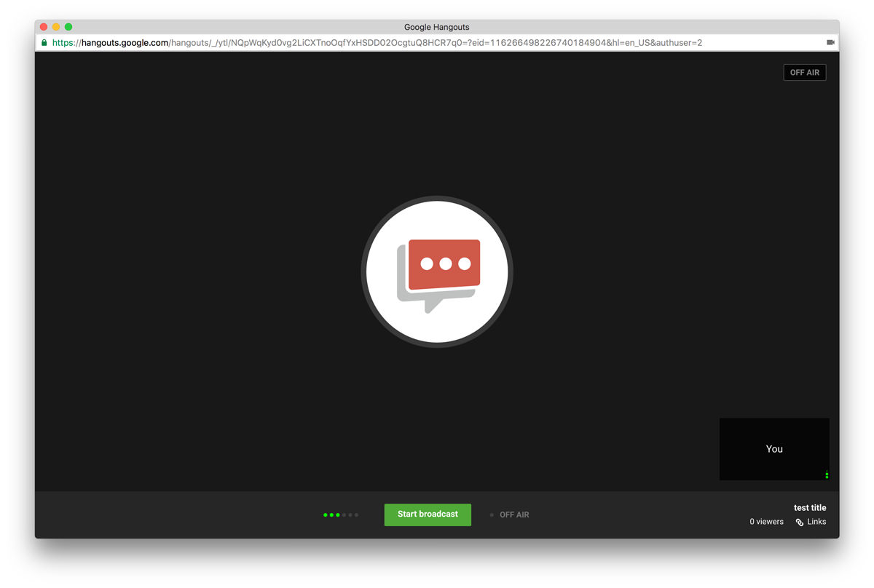This screenshot has width=874, height=588.
Task: Click the padlock icon in the address bar
Action: (44, 42)
